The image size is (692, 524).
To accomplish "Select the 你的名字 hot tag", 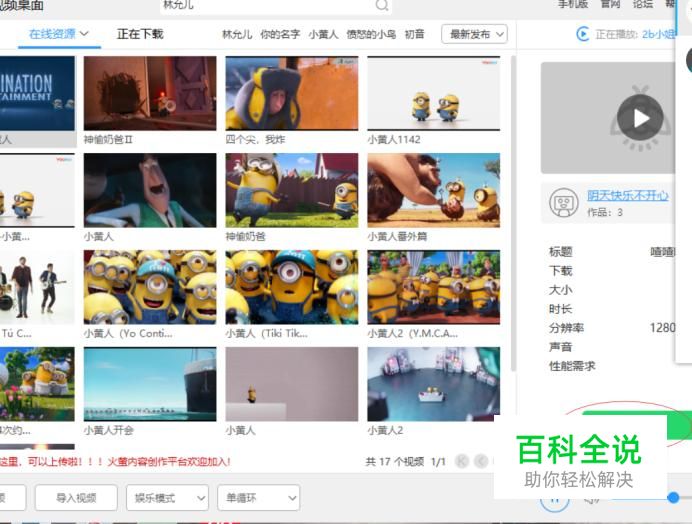I will pyautogui.click(x=280, y=34).
